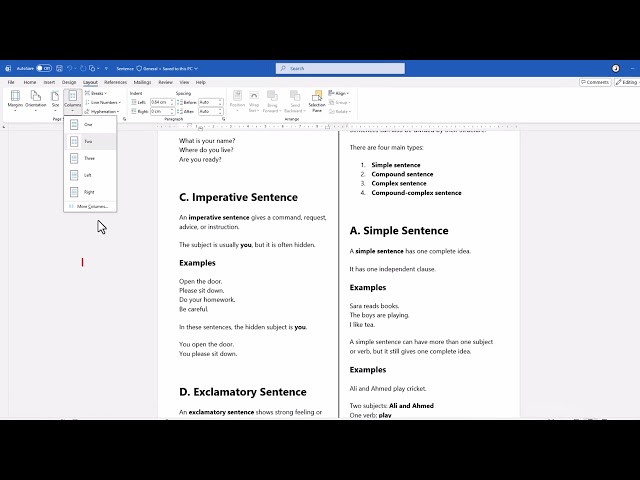Click the Redo icon
This screenshot has height=480, width=640.
point(83,68)
